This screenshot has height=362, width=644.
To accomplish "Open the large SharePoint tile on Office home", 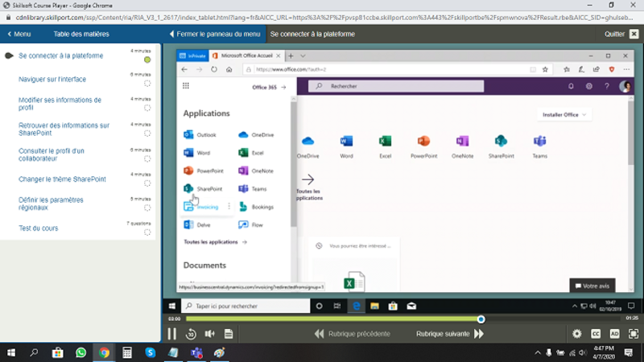I will [501, 146].
